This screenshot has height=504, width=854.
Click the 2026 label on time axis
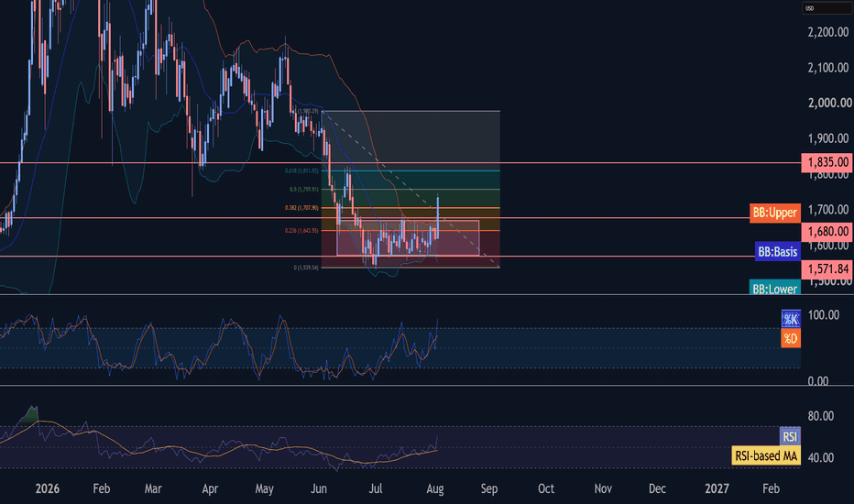coord(48,488)
